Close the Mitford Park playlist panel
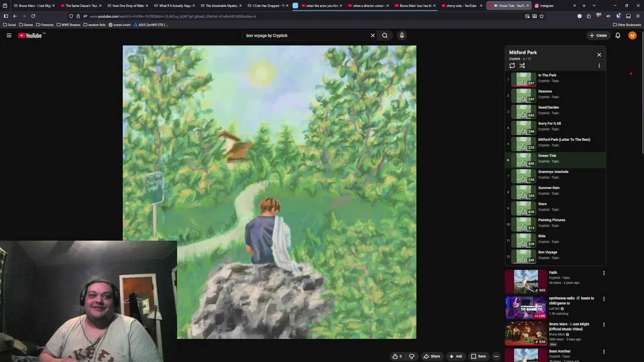 599,55
